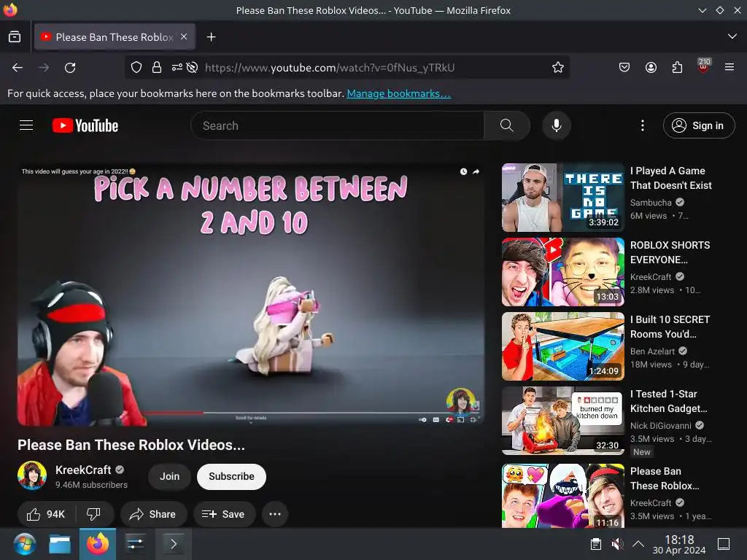Click the Share button below video
The height and width of the screenshot is (560, 747).
click(153, 514)
